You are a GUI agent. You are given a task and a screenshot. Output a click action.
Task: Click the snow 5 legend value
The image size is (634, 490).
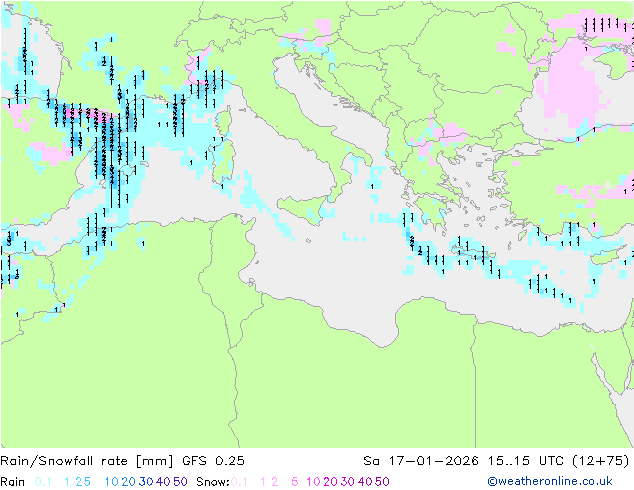[x=295, y=482]
